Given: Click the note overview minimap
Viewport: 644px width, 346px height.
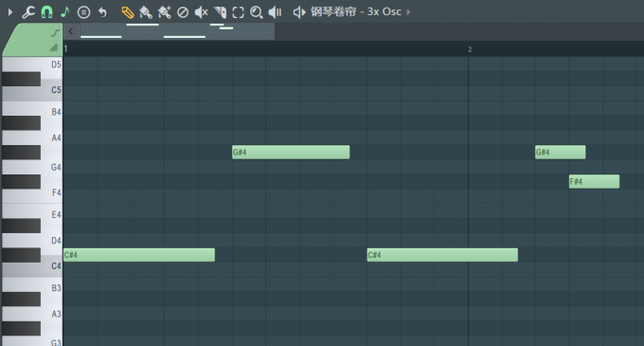Looking at the screenshot, I should [177, 31].
